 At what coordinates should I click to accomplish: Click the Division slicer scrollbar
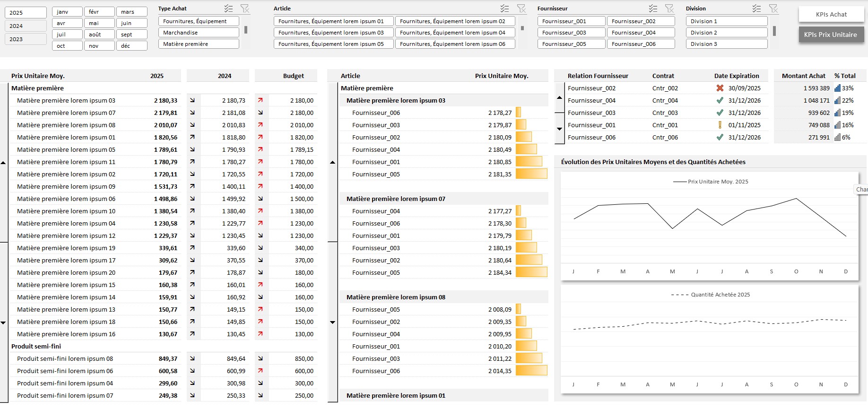(x=774, y=31)
